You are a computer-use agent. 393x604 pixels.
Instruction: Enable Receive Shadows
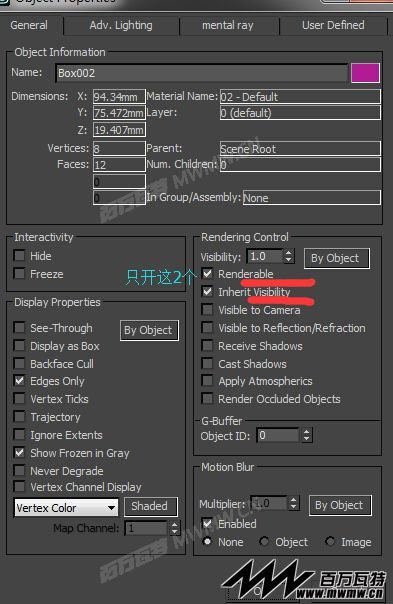[207, 346]
